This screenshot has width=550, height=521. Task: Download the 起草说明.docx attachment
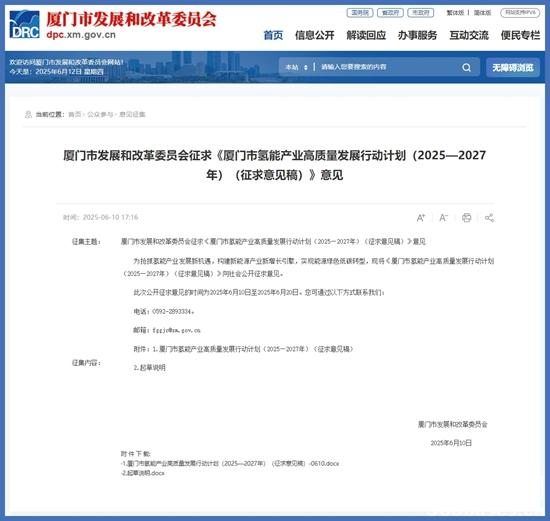click(x=143, y=473)
